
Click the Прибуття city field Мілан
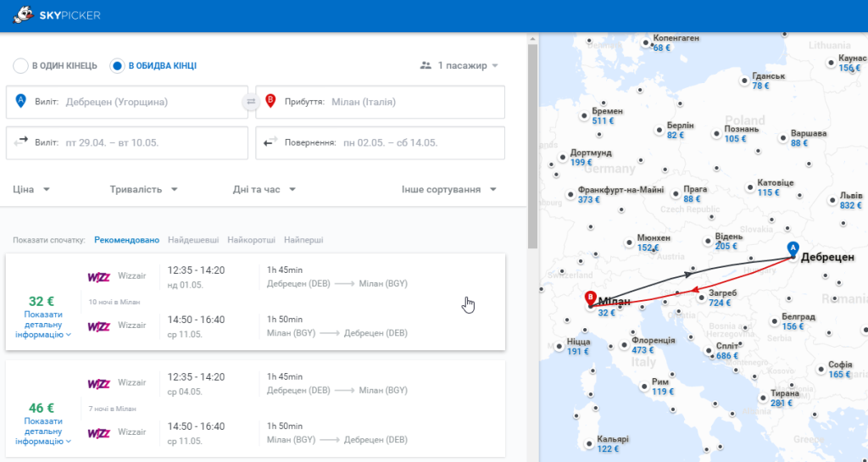point(381,102)
